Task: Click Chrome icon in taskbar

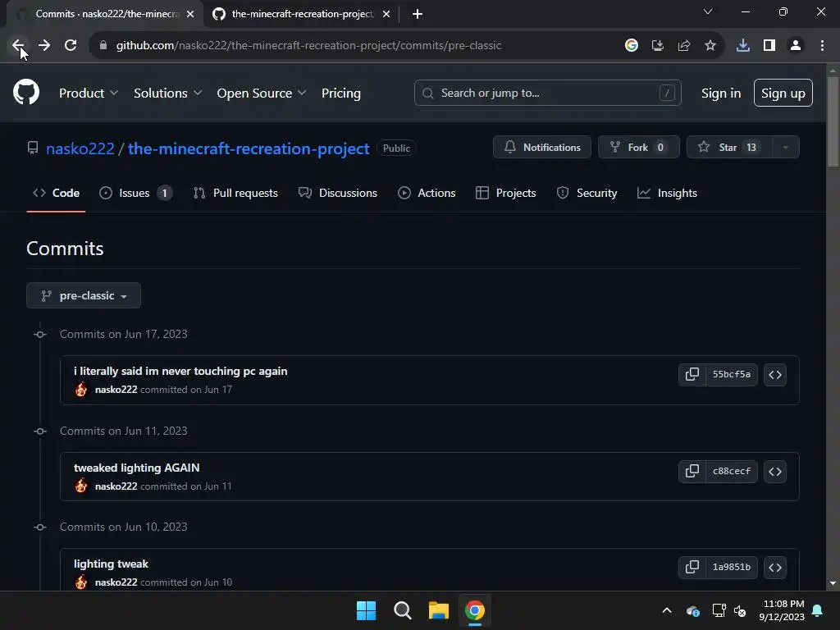Action: (475, 610)
